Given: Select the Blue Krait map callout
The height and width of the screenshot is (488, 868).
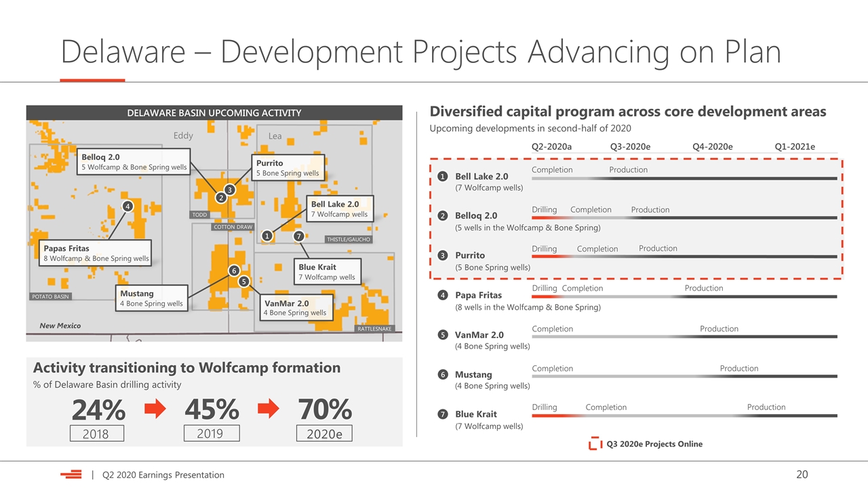Looking at the screenshot, I should pyautogui.click(x=327, y=272).
